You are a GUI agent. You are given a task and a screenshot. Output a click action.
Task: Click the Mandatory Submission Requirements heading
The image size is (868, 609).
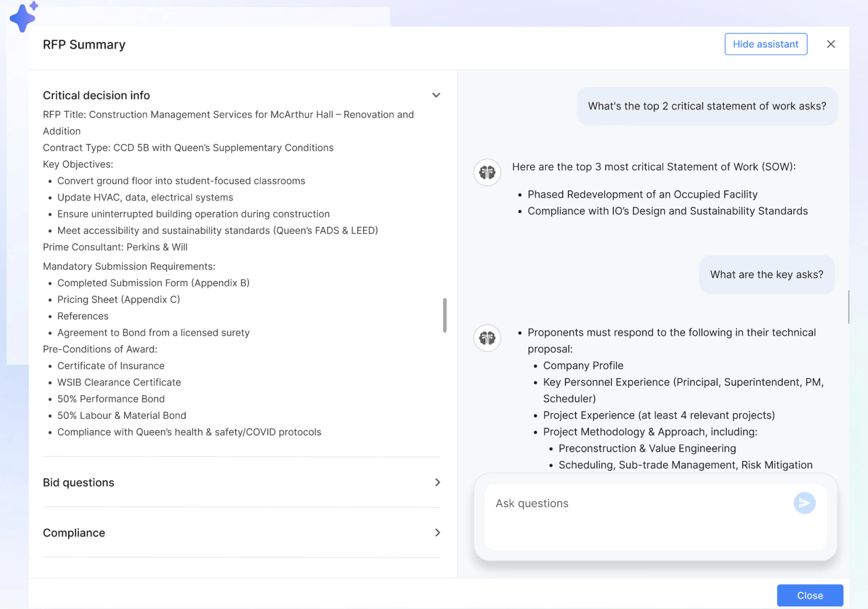coord(128,266)
